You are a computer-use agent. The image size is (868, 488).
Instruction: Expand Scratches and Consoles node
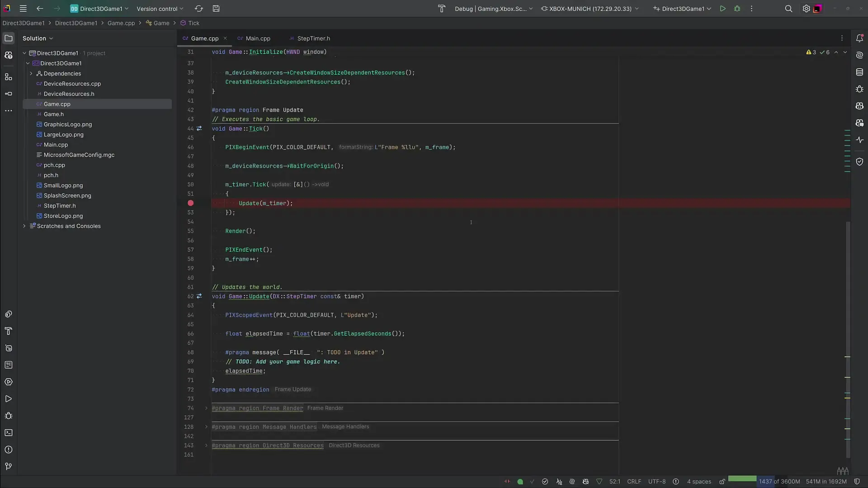24,226
